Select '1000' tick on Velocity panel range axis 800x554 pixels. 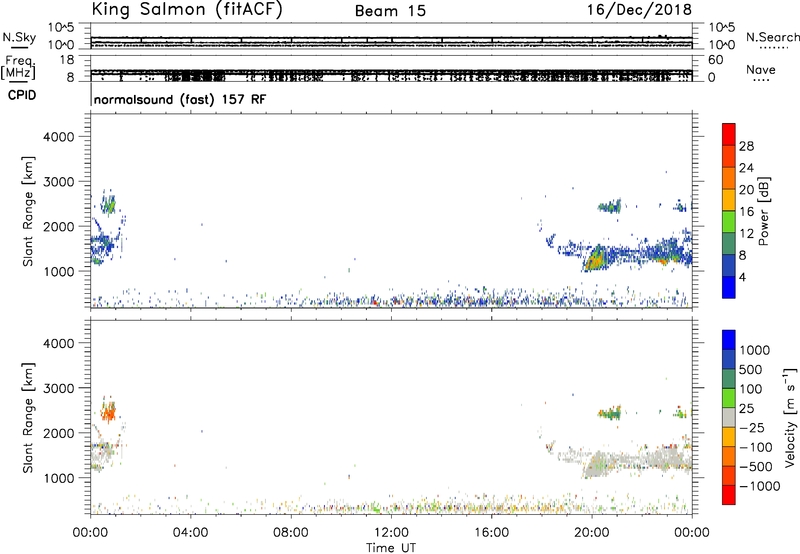[59, 478]
